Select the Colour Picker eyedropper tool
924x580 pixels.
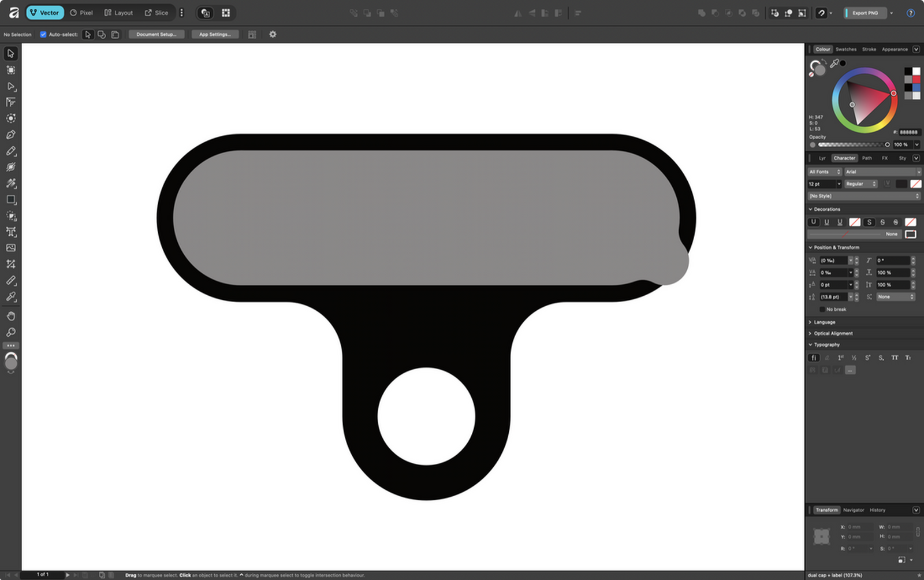[x=10, y=297]
